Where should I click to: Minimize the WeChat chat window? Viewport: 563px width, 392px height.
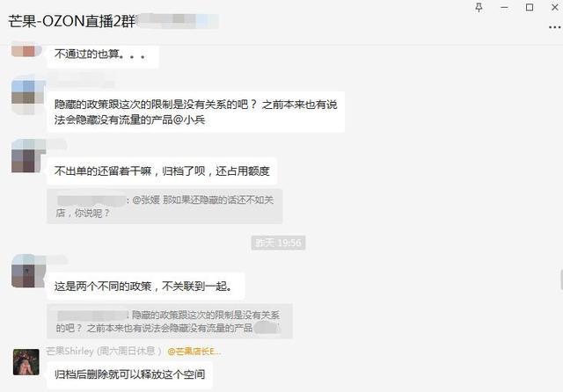click(x=504, y=8)
